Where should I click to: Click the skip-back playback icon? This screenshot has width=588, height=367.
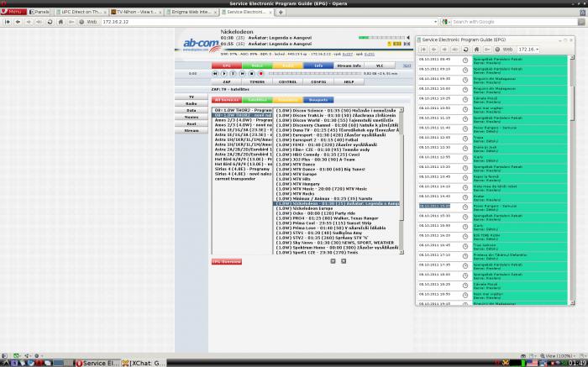click(215, 73)
